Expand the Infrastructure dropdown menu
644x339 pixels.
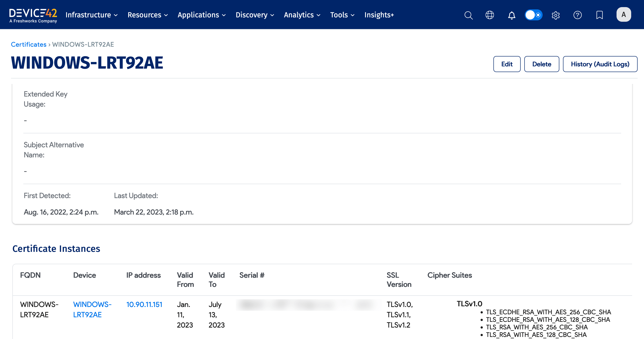pos(92,15)
